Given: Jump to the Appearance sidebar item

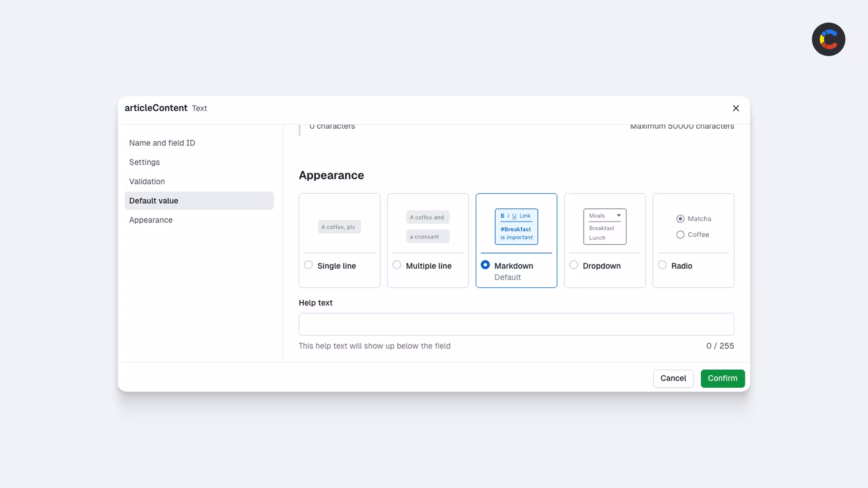Looking at the screenshot, I should tap(199, 220).
